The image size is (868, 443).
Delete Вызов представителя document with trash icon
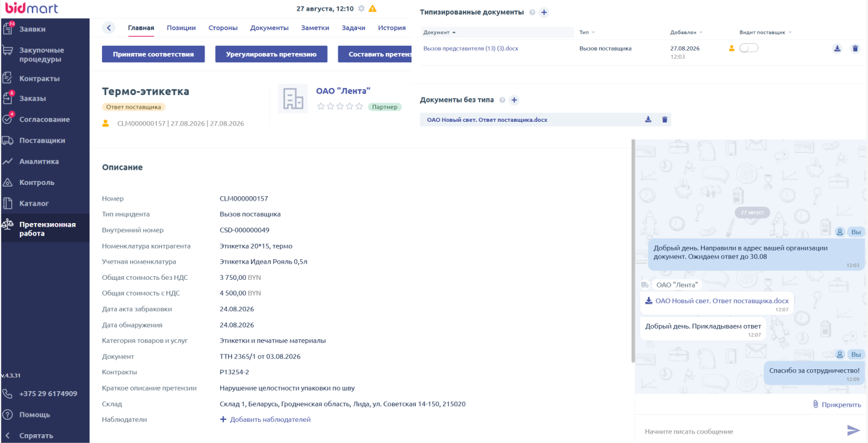(855, 49)
